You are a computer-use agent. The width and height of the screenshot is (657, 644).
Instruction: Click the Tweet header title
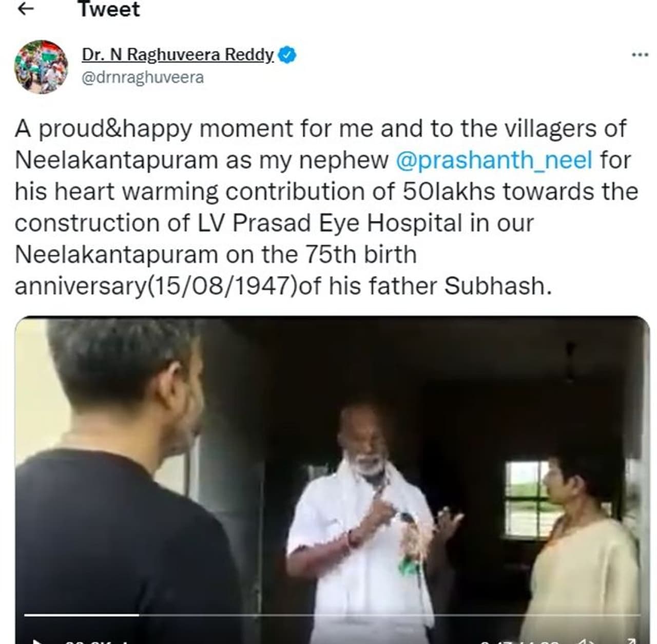(109, 9)
